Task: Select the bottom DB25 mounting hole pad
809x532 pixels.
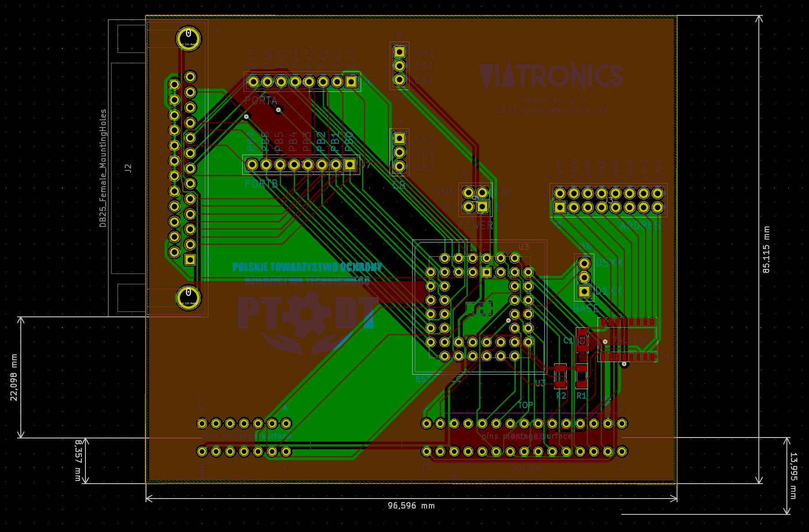Action: [x=188, y=297]
